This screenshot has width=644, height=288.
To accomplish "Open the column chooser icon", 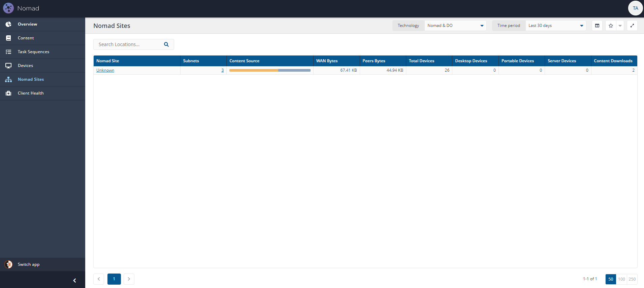I will click(x=597, y=26).
